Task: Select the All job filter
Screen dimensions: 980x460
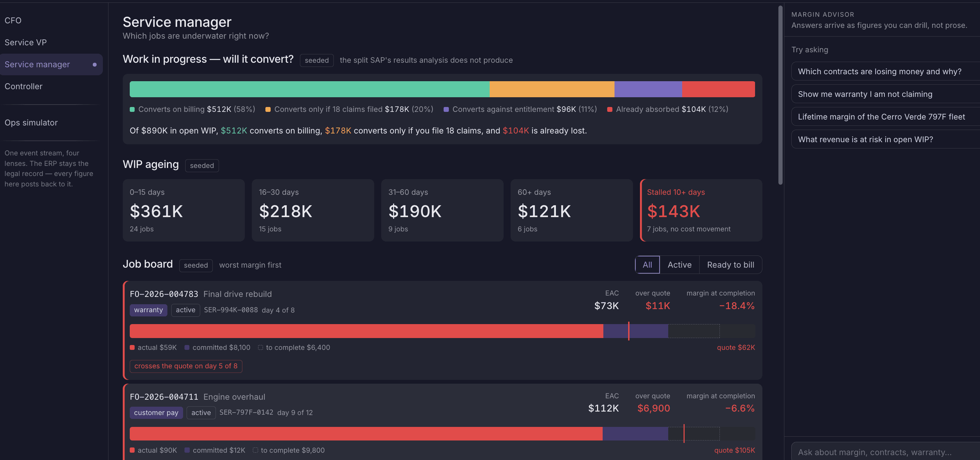Action: [647, 264]
